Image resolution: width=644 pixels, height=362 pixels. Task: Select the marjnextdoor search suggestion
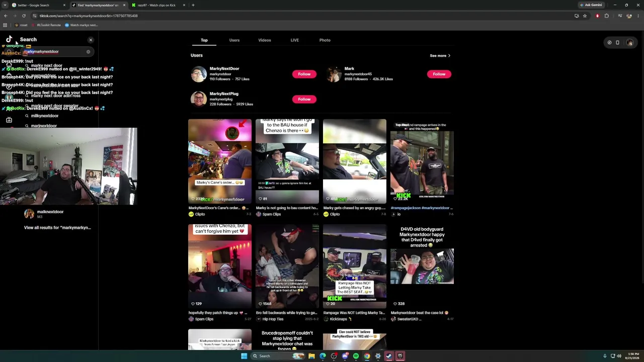click(44, 126)
